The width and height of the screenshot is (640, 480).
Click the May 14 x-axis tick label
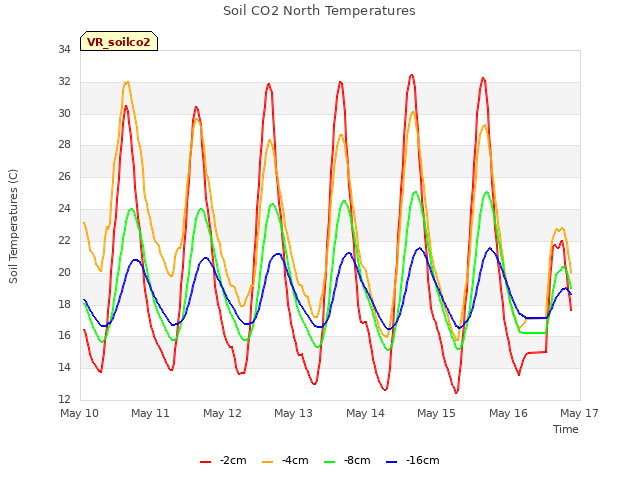coord(365,413)
